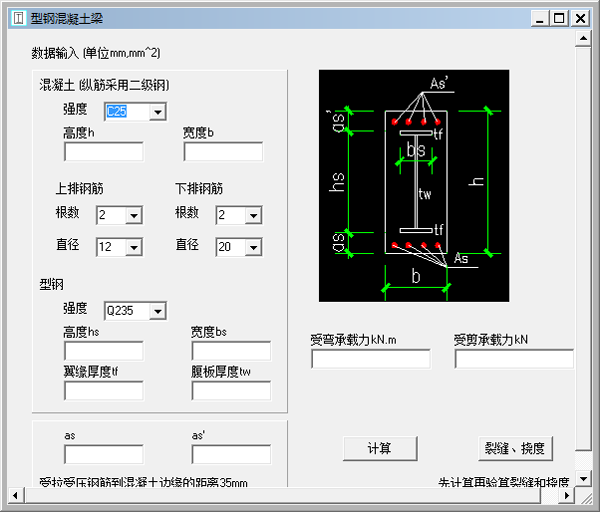The height and width of the screenshot is (512, 600).
Task: Click the 宽度bs input field
Action: (x=231, y=351)
